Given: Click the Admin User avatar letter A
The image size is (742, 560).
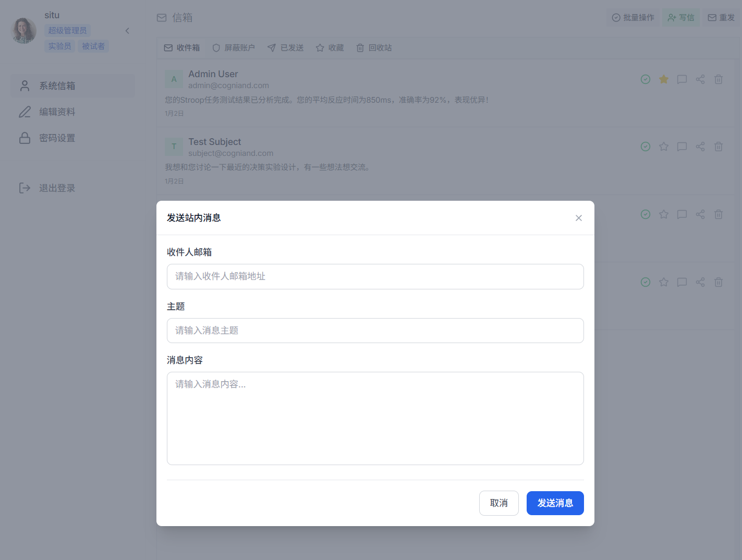Looking at the screenshot, I should 174,79.
